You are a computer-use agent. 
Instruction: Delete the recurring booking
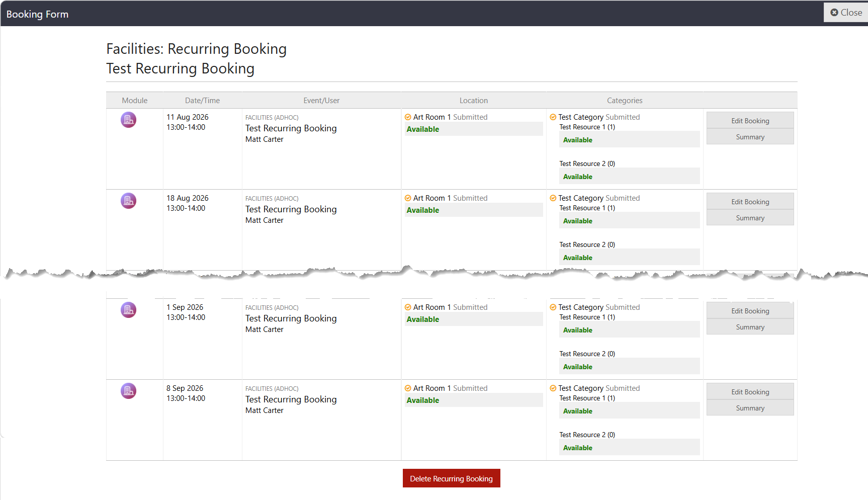pyautogui.click(x=451, y=478)
